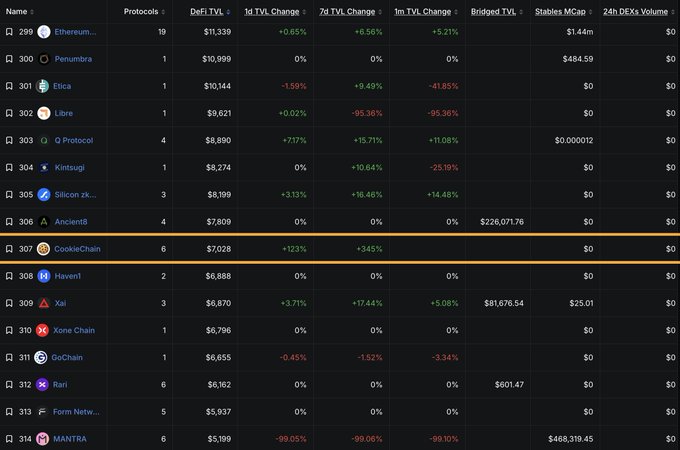
Task: Click MANTRA stables mcap $468,319.45
Action: (x=571, y=439)
